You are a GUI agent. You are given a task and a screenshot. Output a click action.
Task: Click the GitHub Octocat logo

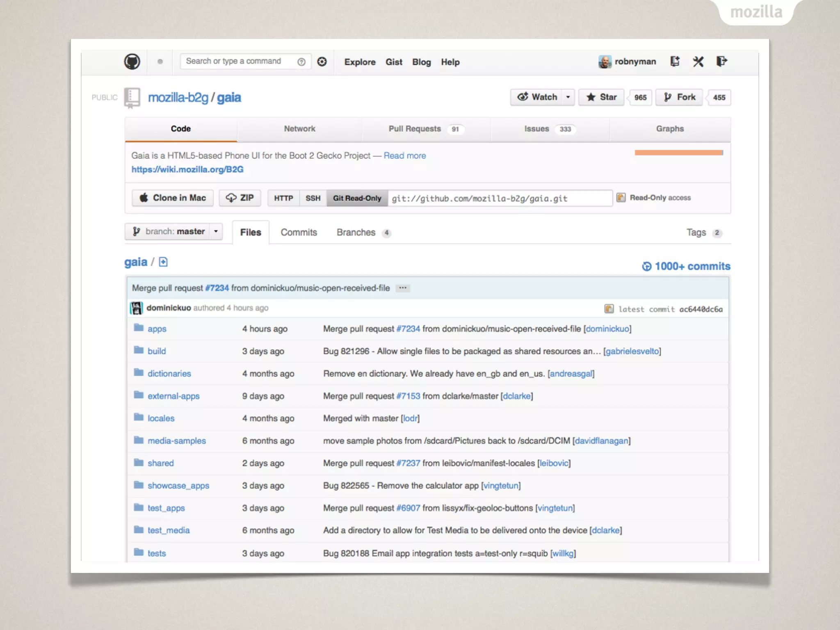[x=132, y=62]
